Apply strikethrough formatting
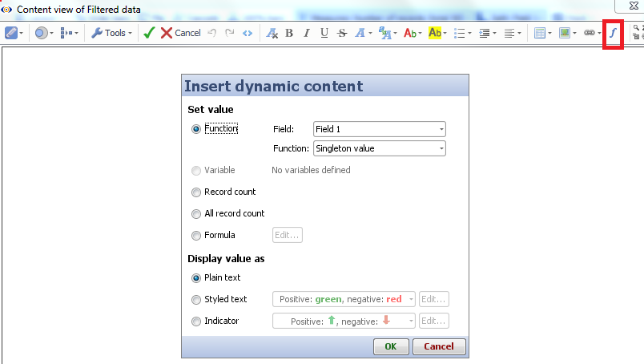Image resolution: width=644 pixels, height=364 pixels. (342, 33)
